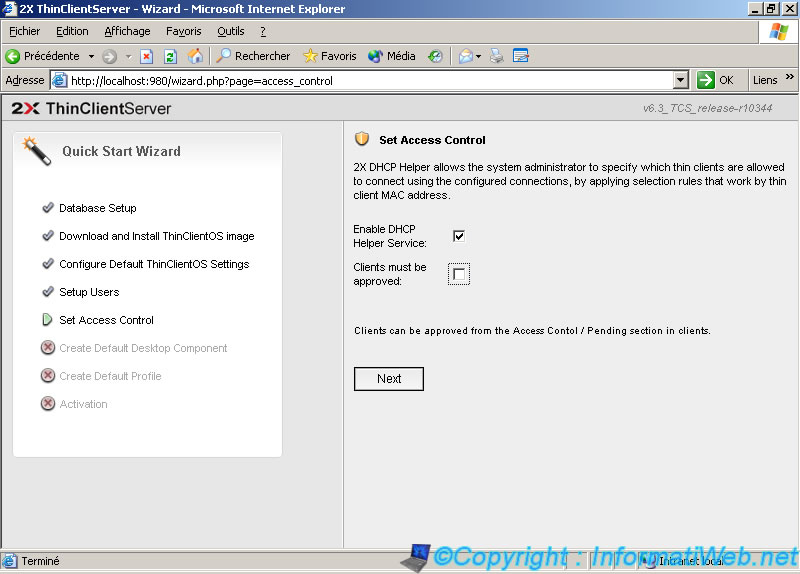800x574 pixels.
Task: Select Create Default Desktop Component step
Action: 143,348
